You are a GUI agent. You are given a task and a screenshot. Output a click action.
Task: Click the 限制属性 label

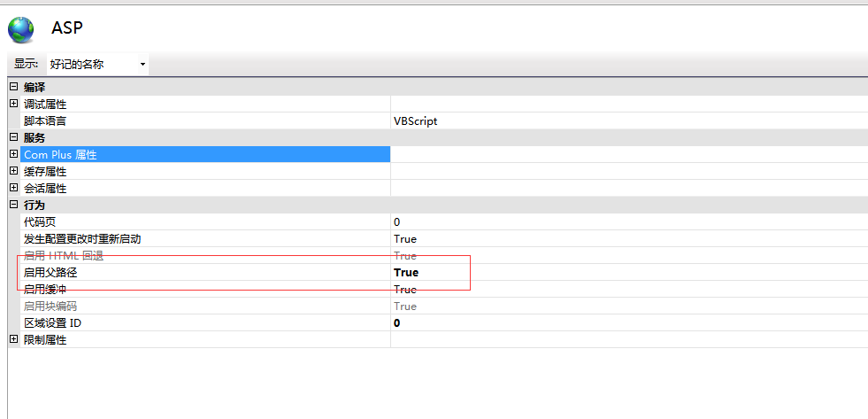point(45,340)
